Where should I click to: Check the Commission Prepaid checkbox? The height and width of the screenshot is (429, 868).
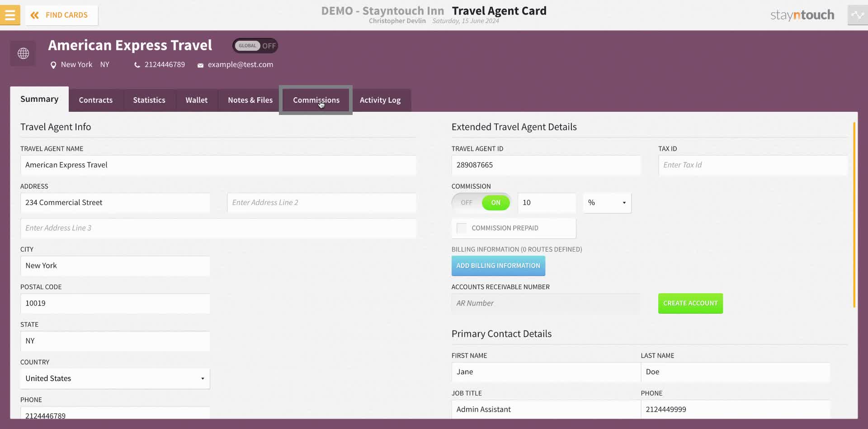coord(462,228)
